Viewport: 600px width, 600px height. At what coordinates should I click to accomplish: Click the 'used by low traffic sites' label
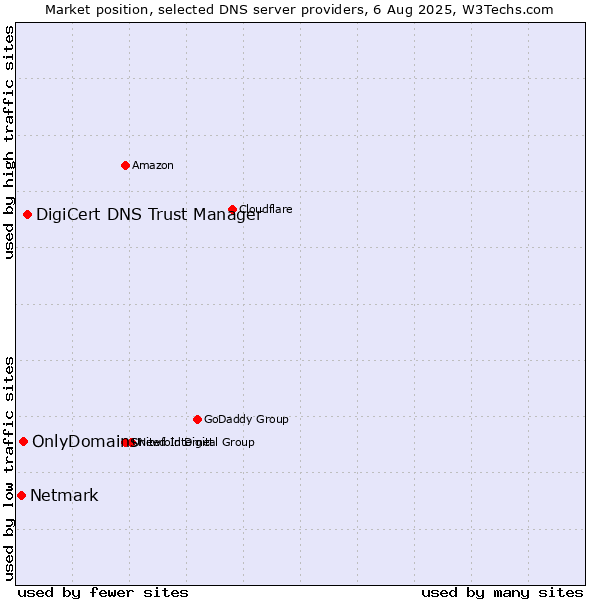click(x=9, y=469)
